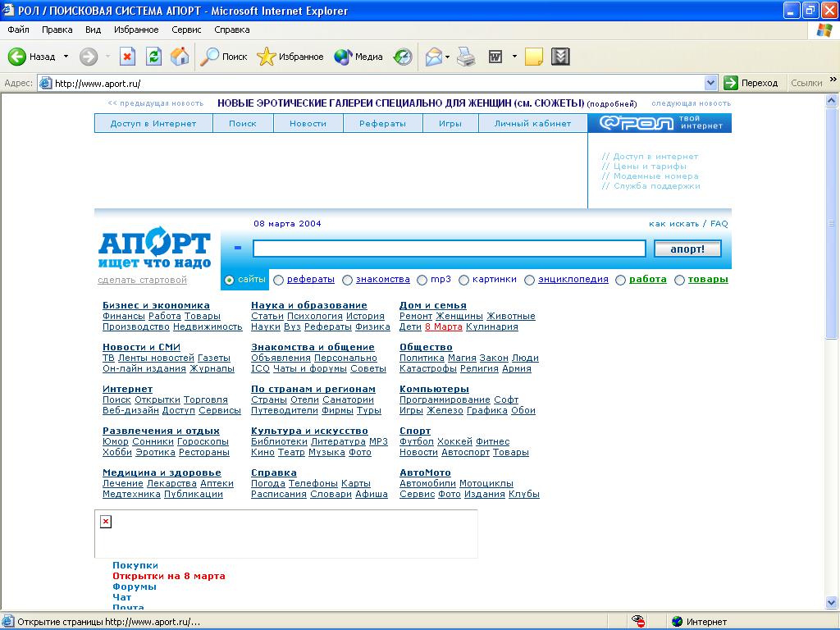Select the сайты radio button
The height and width of the screenshot is (630, 840).
coord(230,280)
